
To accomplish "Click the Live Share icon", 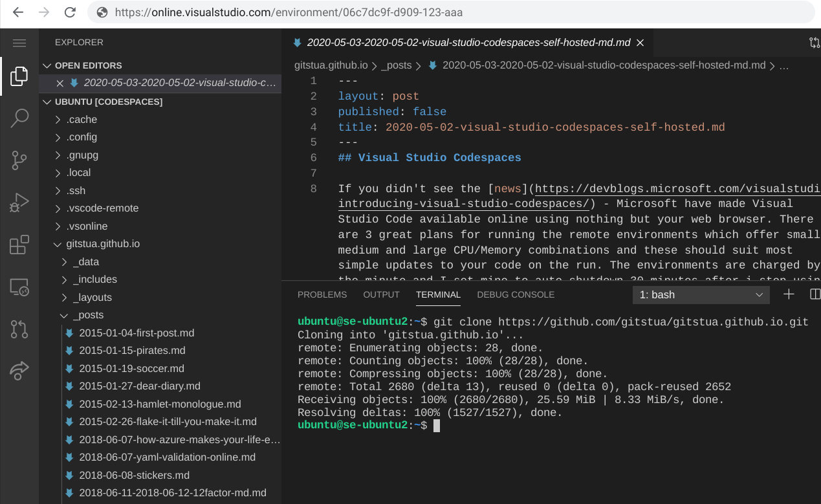I will click(19, 369).
